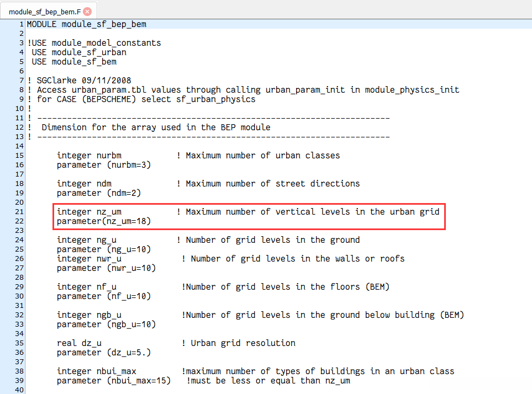Click line number 1 in gutter
Image resolution: width=532 pixels, height=394 pixels.
coord(22,24)
